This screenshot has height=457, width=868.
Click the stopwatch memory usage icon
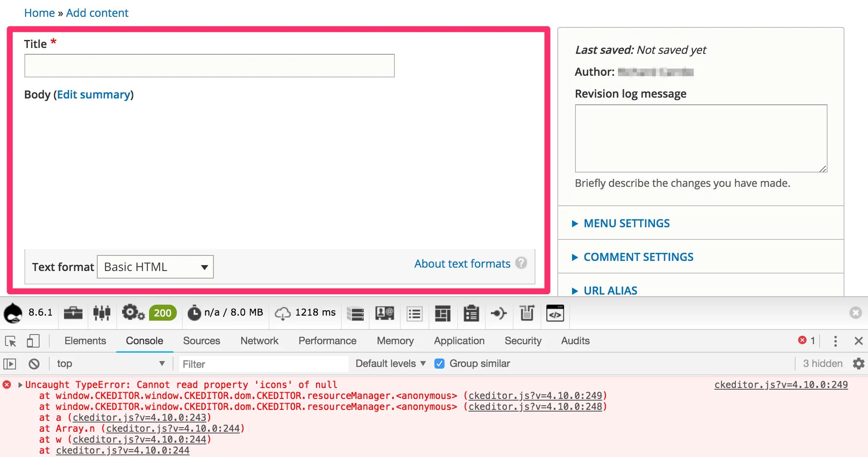pos(194,313)
